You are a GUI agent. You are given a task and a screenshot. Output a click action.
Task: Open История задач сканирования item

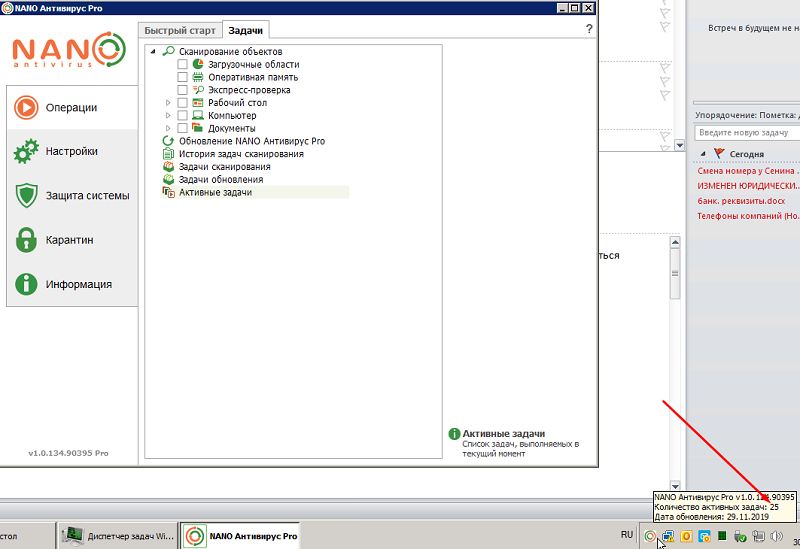coord(240,154)
